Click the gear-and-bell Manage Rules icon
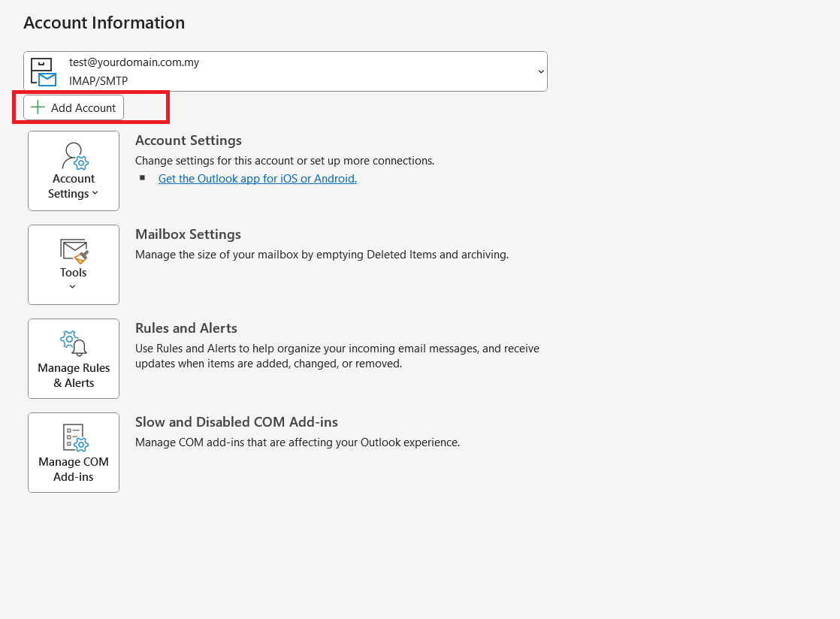Screen dimensions: 840x619 click(74, 343)
